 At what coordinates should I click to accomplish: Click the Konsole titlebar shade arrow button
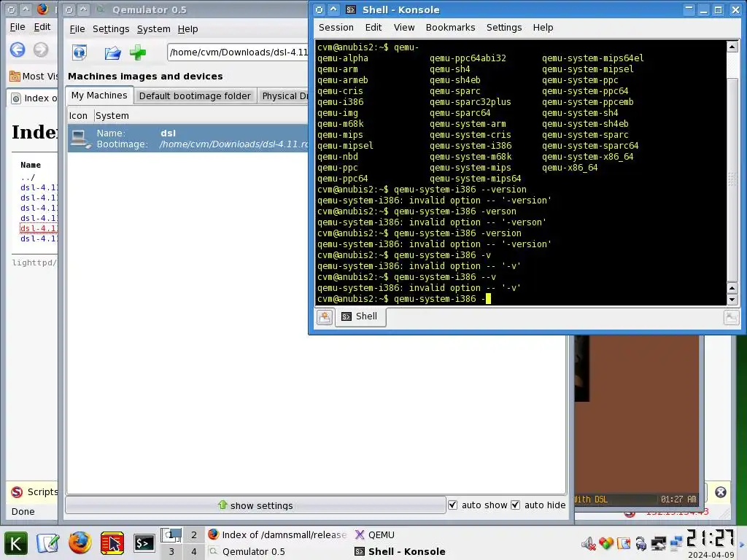point(333,9)
